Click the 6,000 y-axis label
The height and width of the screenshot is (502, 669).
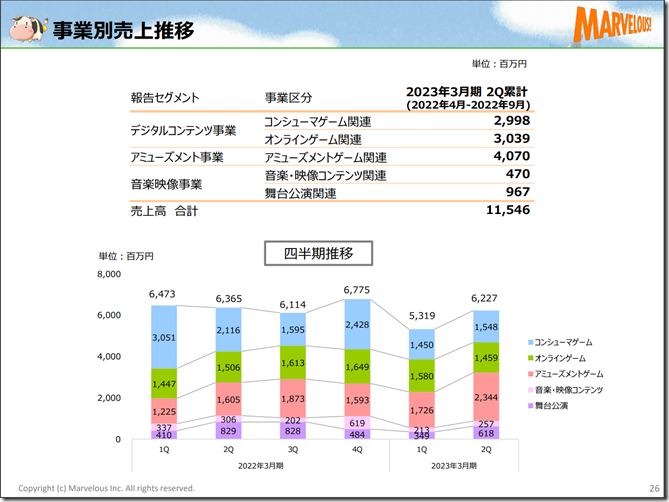[109, 315]
